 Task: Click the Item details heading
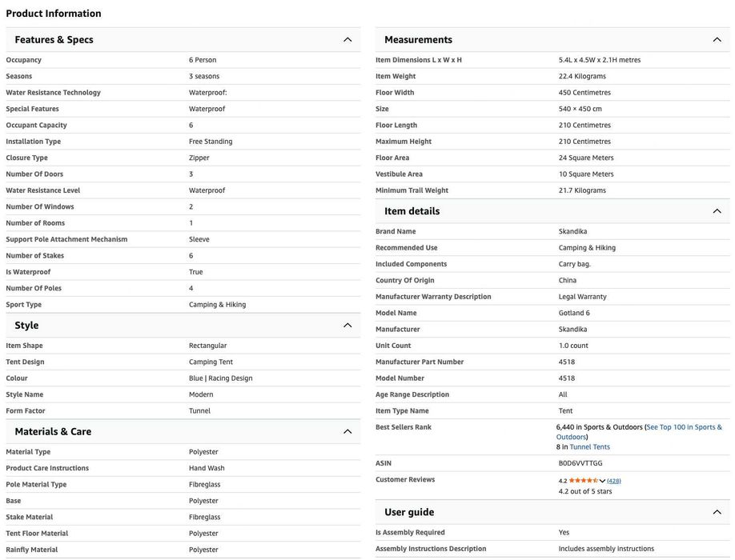pos(412,211)
